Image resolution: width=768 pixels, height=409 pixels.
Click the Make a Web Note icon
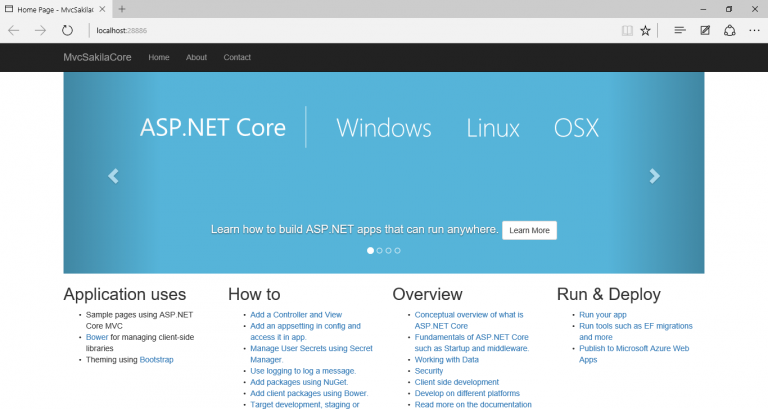(x=705, y=30)
